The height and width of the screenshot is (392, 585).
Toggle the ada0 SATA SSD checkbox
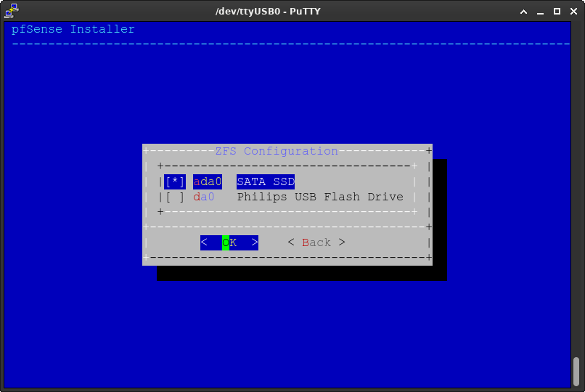click(x=175, y=181)
